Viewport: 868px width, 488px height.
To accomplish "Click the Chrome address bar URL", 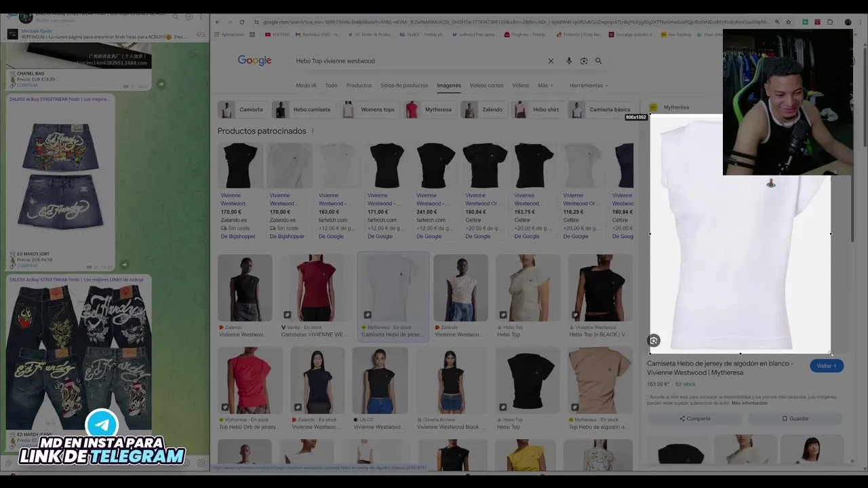I will (515, 22).
